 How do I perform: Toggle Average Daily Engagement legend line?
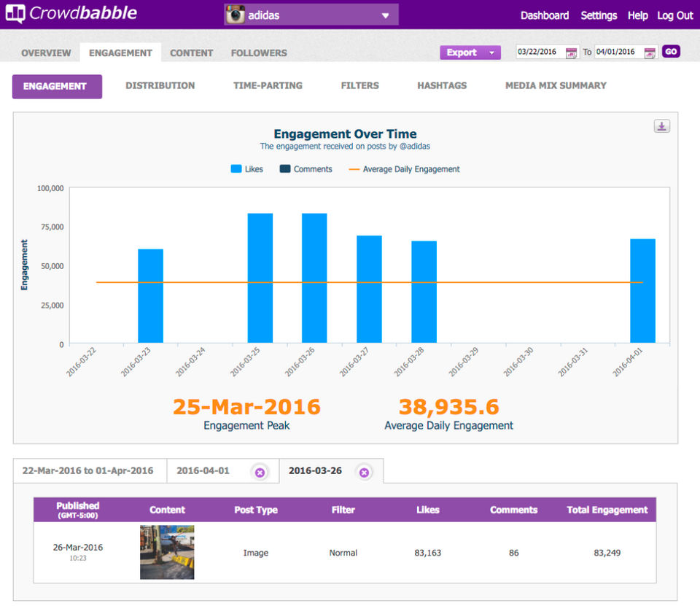click(x=404, y=169)
